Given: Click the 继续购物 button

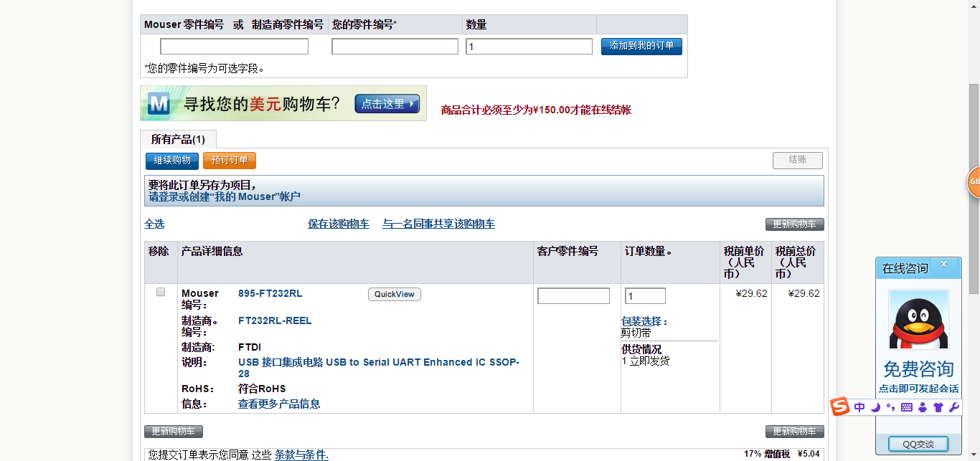Looking at the screenshot, I should click(x=172, y=161).
